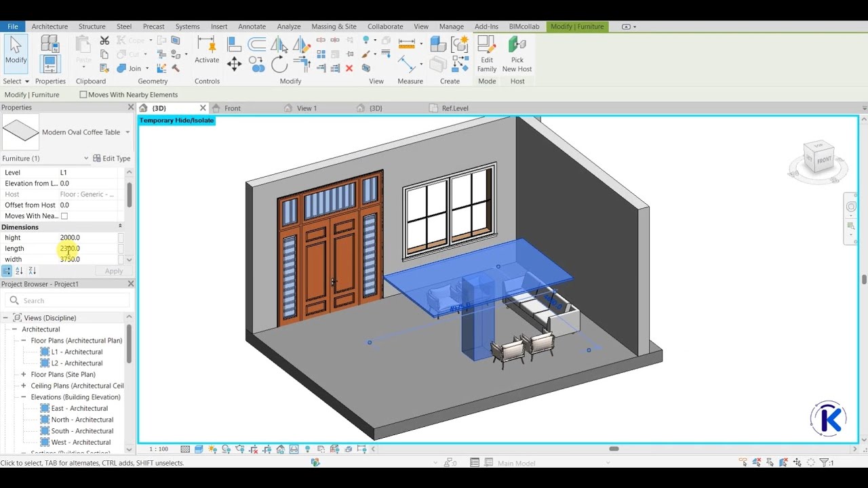Image resolution: width=868 pixels, height=488 pixels.
Task: Click the ViewCube Front face
Action: [x=823, y=161]
